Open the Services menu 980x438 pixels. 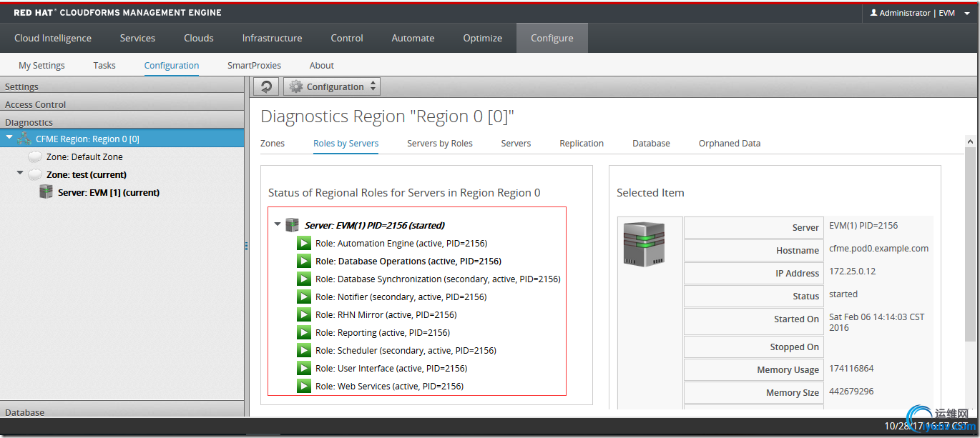coord(137,38)
